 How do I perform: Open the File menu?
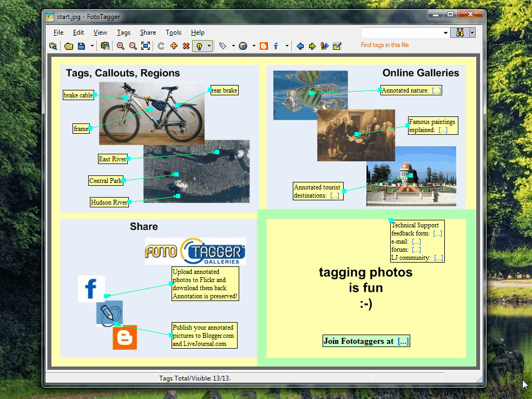58,32
